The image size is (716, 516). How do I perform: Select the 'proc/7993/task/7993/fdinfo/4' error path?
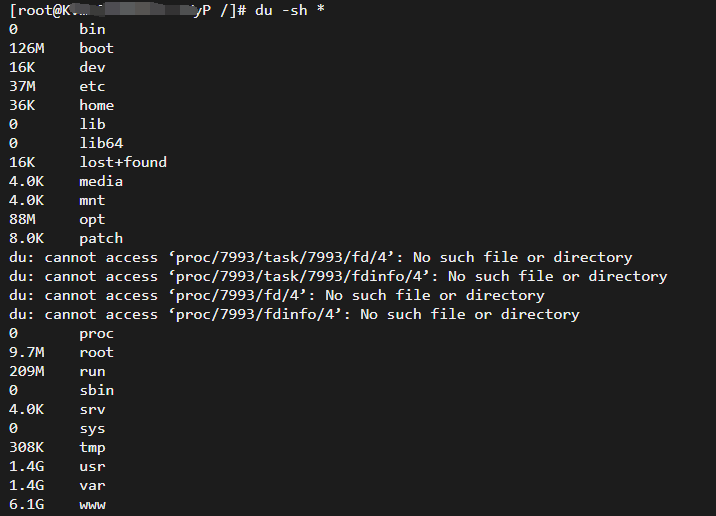[x=299, y=277]
